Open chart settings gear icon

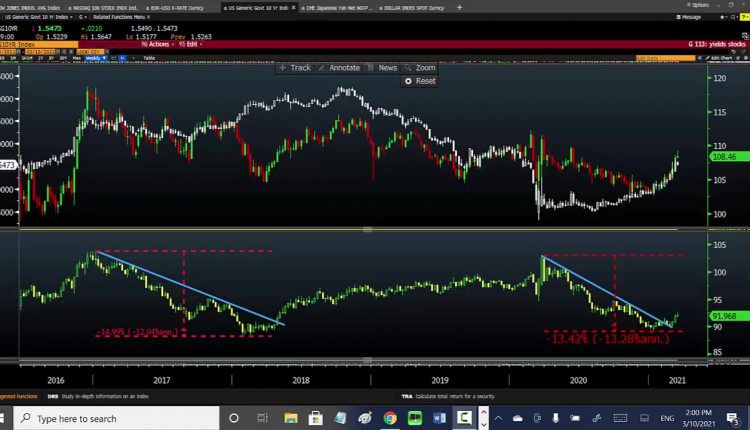point(746,58)
